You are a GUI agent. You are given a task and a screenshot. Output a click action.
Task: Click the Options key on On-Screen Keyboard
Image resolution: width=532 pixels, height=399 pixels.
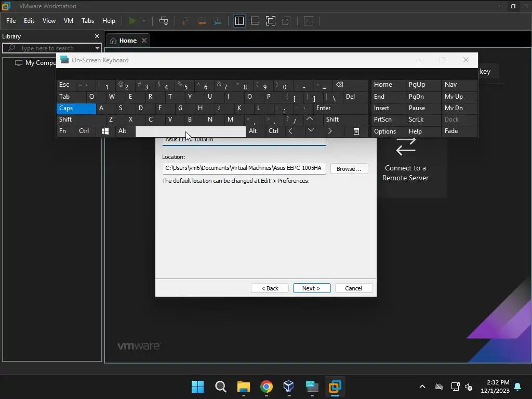point(388,131)
